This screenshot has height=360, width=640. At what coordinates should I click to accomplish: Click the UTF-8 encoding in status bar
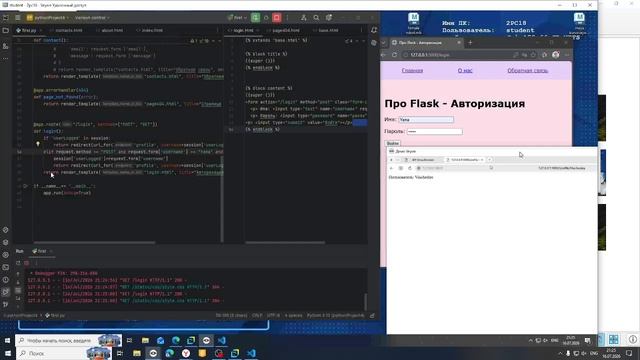[x=273, y=316]
